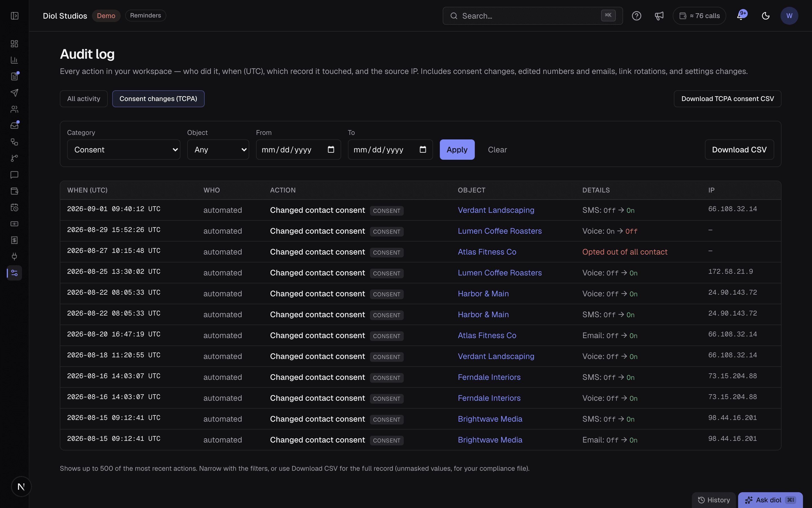Open the calendar clock scheduling icon
812x508 pixels.
point(14,207)
